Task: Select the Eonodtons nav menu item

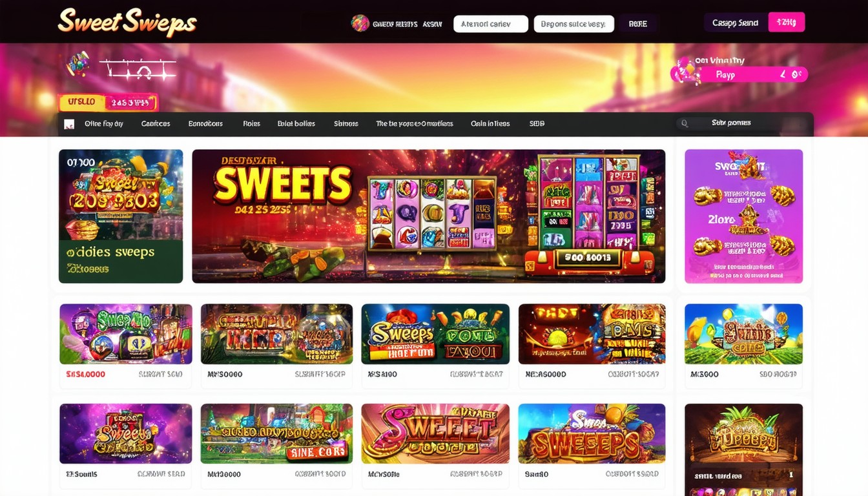Action: coord(205,123)
